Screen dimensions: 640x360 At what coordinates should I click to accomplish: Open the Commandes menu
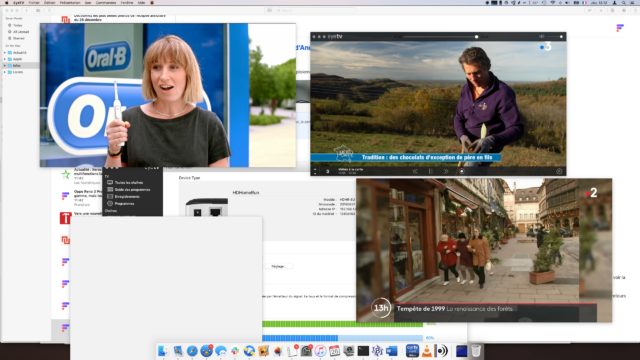tap(106, 2)
